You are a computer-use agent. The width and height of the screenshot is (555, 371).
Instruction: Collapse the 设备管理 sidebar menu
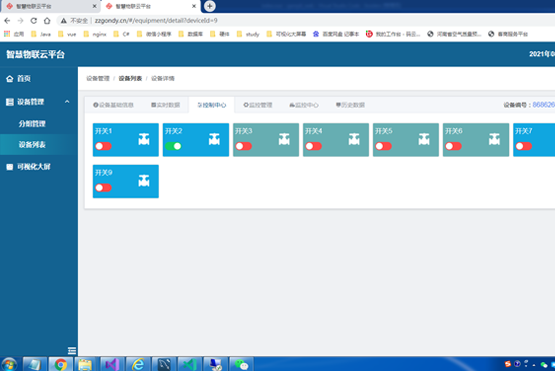click(x=38, y=102)
